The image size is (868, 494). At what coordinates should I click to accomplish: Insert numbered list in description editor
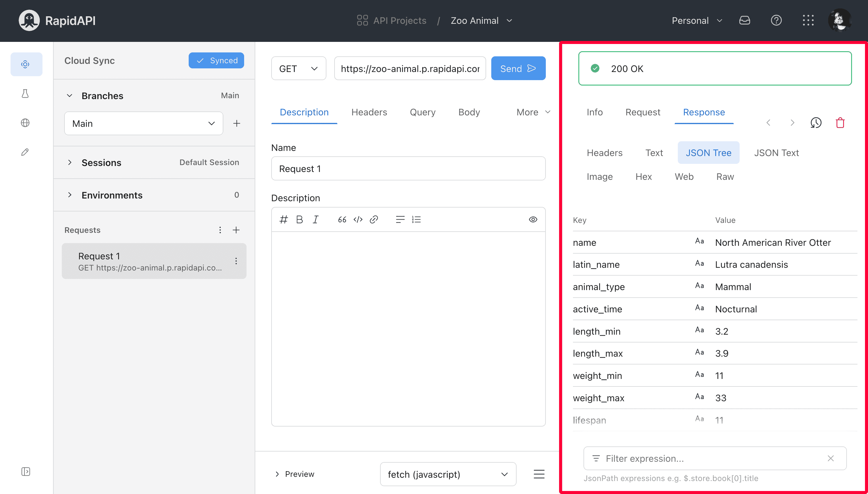(416, 220)
